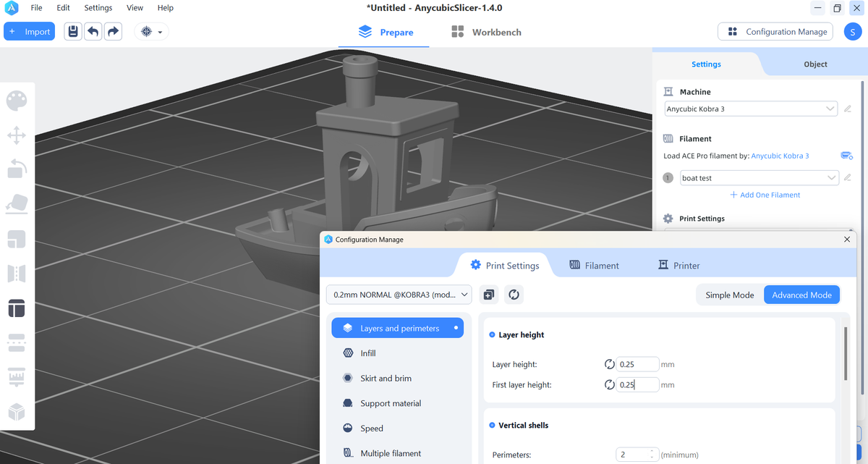The image size is (868, 464).
Task: Switch to Advanced Mode
Action: [x=801, y=295]
